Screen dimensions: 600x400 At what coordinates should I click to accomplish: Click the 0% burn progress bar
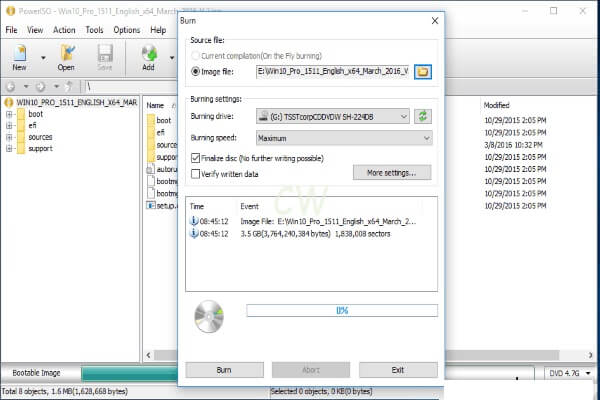[342, 310]
